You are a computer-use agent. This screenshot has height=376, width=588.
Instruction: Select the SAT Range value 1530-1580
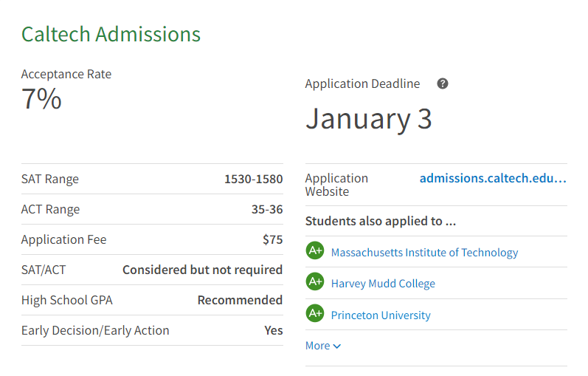click(253, 179)
